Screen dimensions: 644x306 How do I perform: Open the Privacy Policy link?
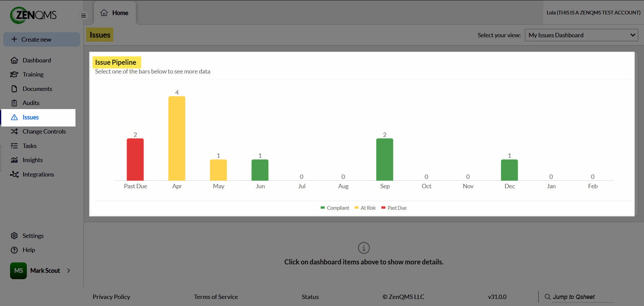pyautogui.click(x=111, y=297)
